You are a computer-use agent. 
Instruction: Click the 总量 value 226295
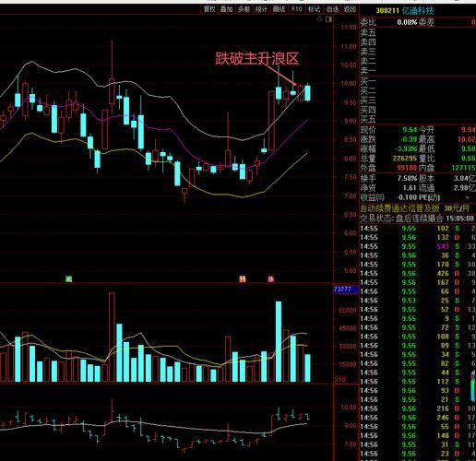pos(405,159)
